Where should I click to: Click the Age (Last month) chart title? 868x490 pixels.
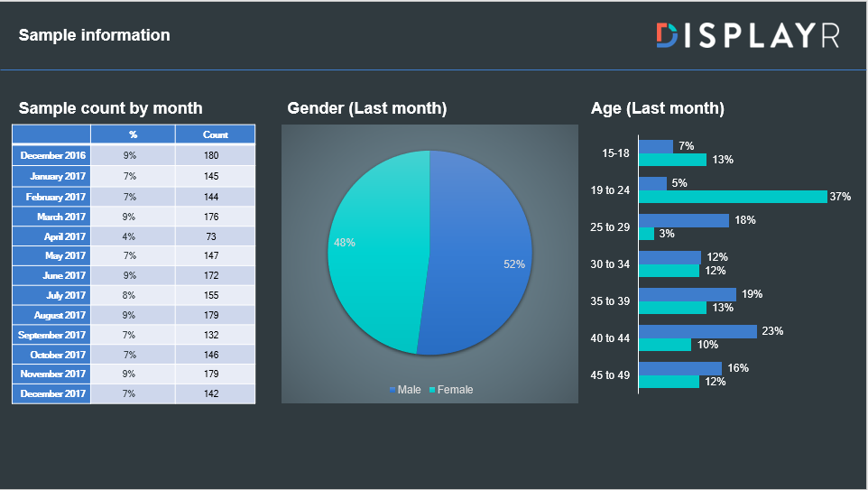pos(657,108)
